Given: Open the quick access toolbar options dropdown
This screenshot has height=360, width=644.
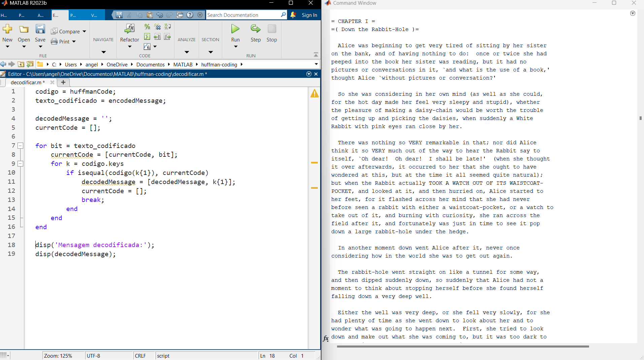Looking at the screenshot, I should pos(200,15).
